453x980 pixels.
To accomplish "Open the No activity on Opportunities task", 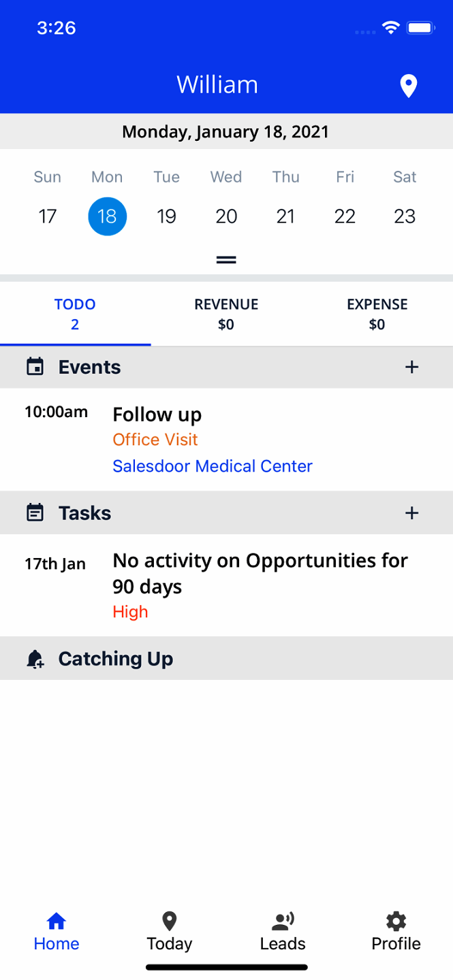I will tap(260, 573).
